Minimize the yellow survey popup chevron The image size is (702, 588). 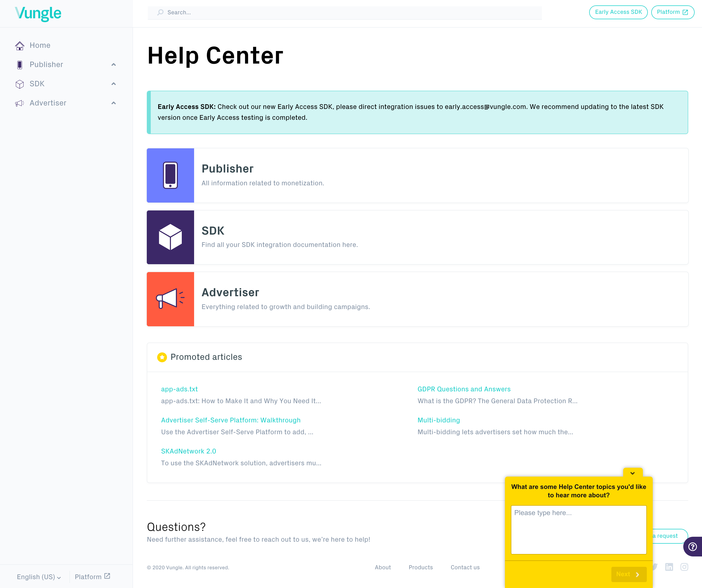pos(633,473)
